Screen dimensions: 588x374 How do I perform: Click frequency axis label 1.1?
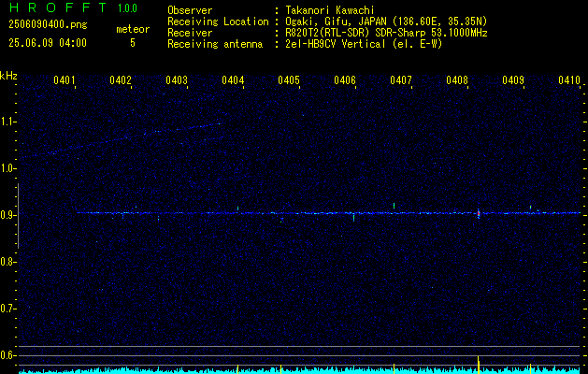[7, 122]
